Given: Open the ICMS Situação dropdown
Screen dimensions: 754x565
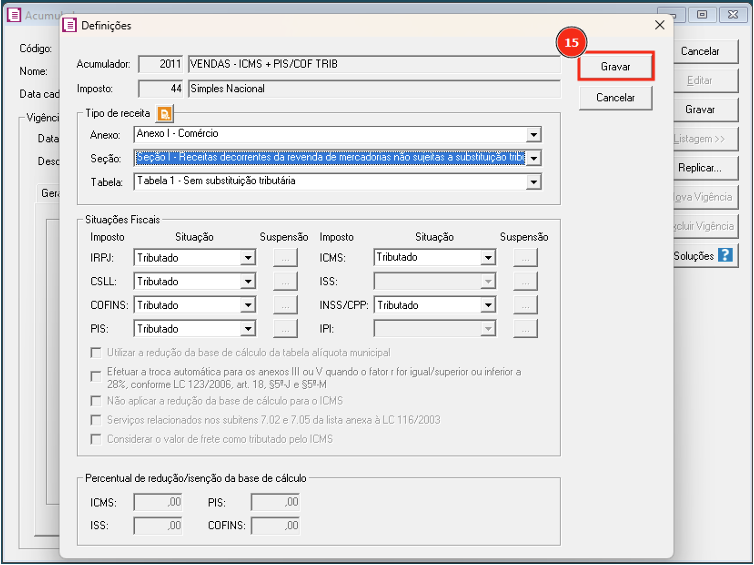Looking at the screenshot, I should pos(487,258).
